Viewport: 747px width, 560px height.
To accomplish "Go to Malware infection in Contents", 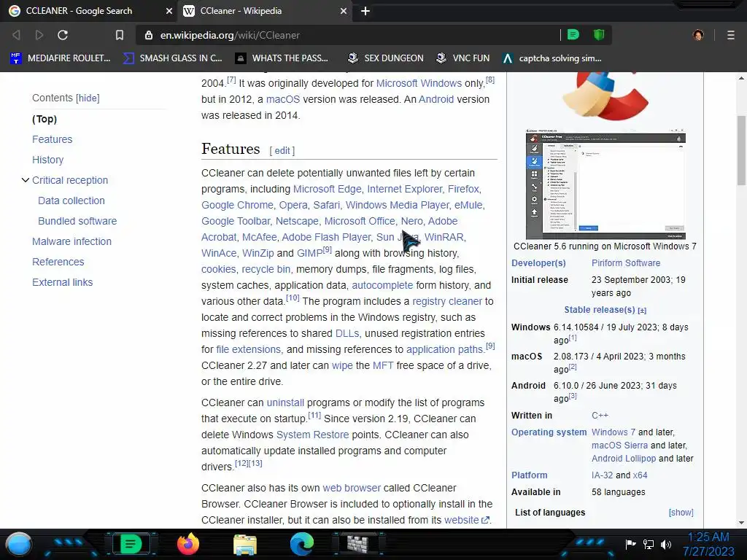I will pyautogui.click(x=72, y=242).
